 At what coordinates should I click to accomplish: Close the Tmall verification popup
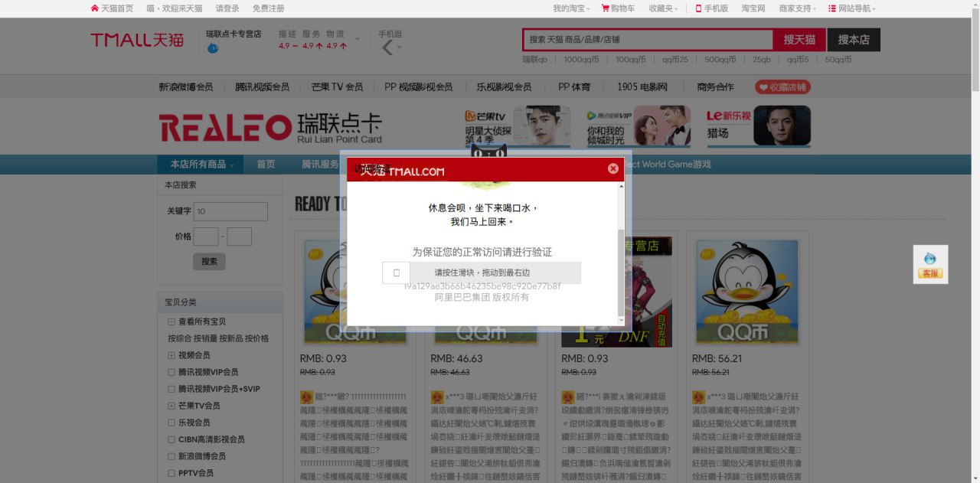(612, 168)
